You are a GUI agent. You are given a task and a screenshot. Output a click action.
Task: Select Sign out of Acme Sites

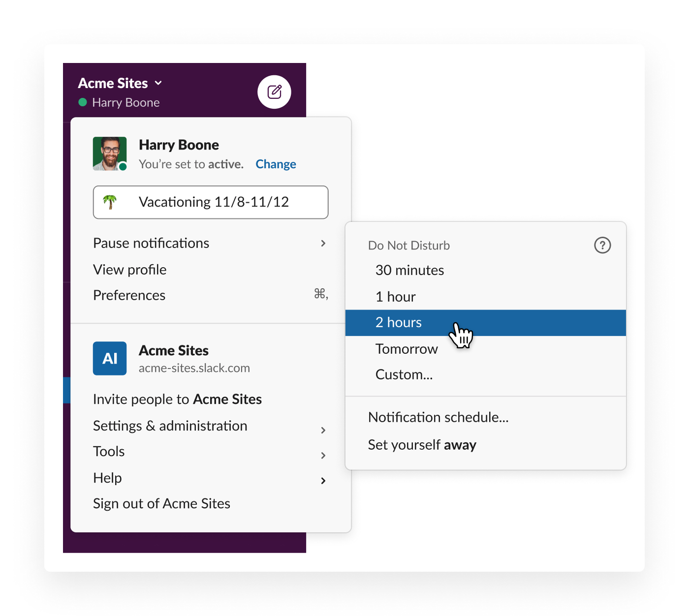tap(211, 503)
